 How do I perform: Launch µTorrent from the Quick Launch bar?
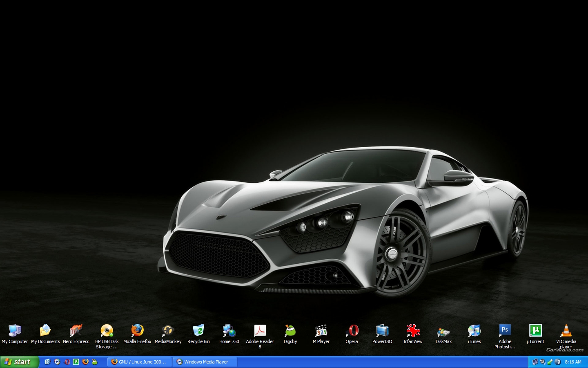tap(76, 362)
